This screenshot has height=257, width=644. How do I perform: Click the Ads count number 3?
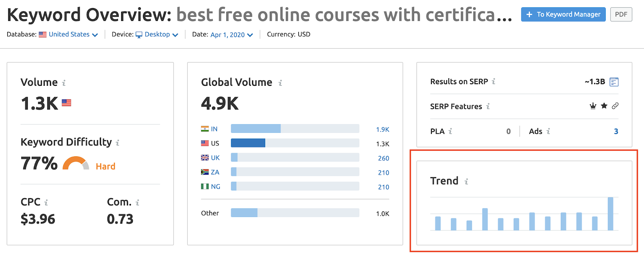click(x=616, y=131)
